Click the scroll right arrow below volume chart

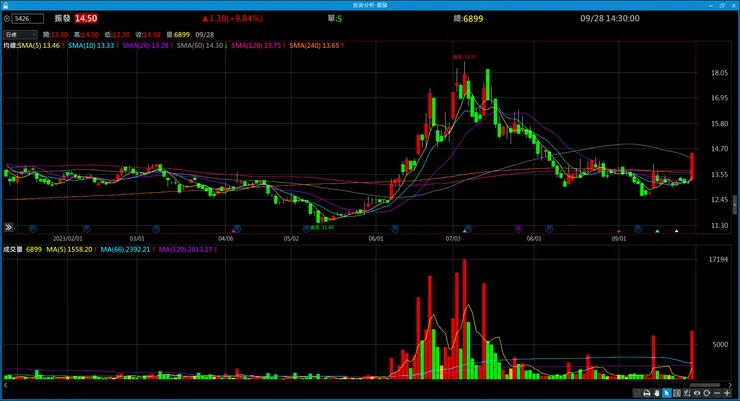click(730, 385)
